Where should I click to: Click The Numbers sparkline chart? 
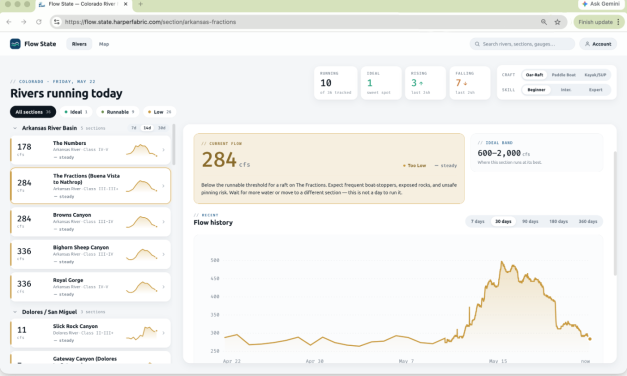pos(142,150)
